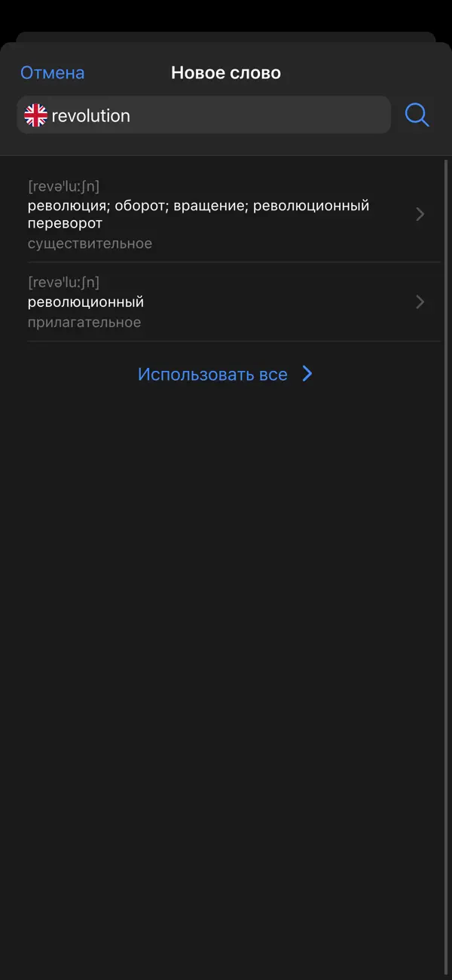Click the magnifying glass search icon
452x980 pixels.
tap(417, 115)
